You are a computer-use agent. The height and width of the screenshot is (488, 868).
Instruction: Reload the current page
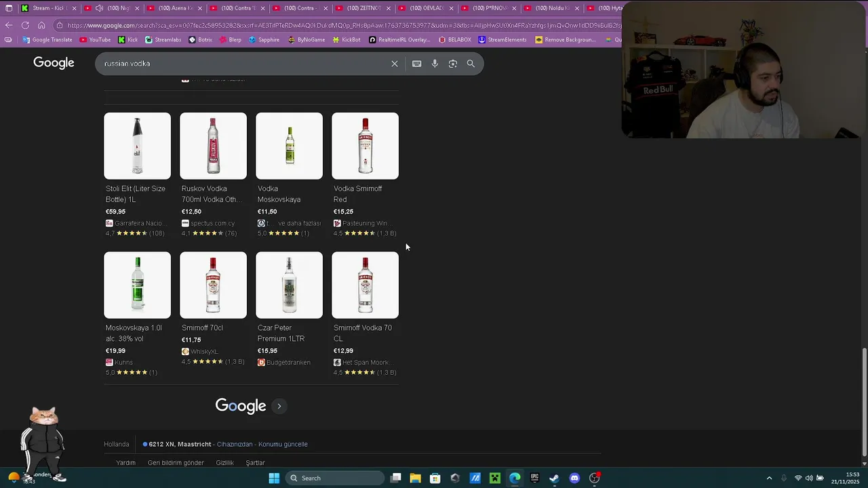point(25,25)
